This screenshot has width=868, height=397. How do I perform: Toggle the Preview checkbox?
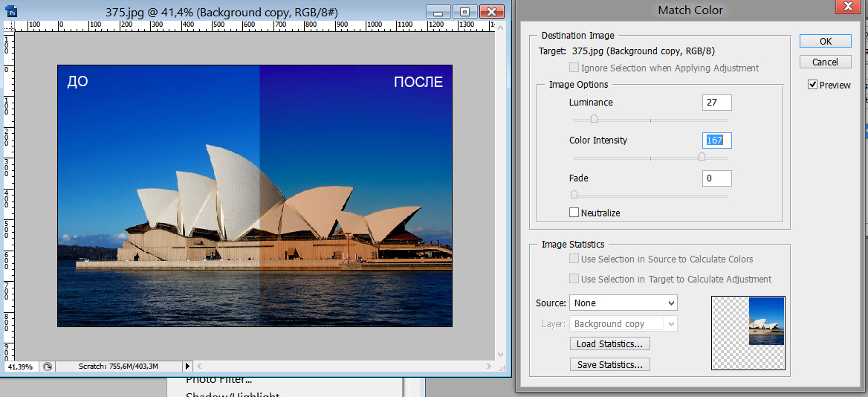(x=813, y=85)
